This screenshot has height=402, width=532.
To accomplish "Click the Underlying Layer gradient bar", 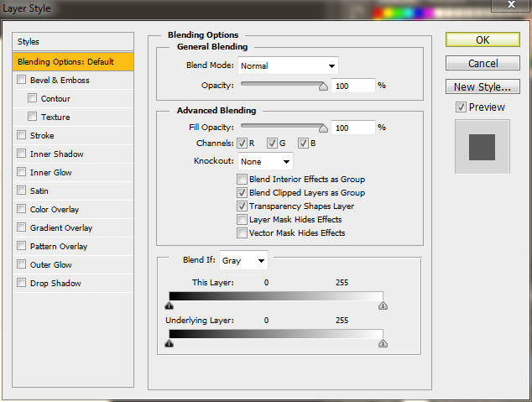I will [276, 334].
